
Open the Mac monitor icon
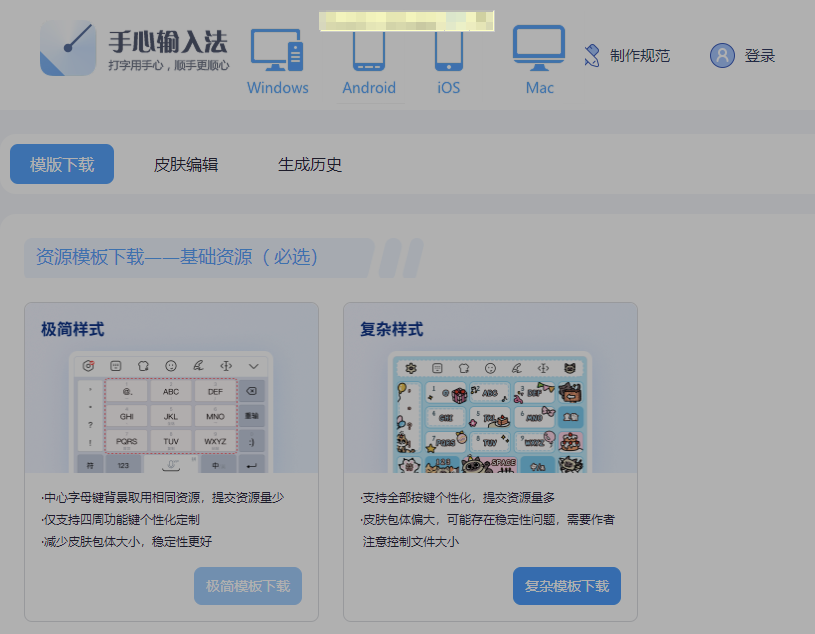(x=539, y=48)
